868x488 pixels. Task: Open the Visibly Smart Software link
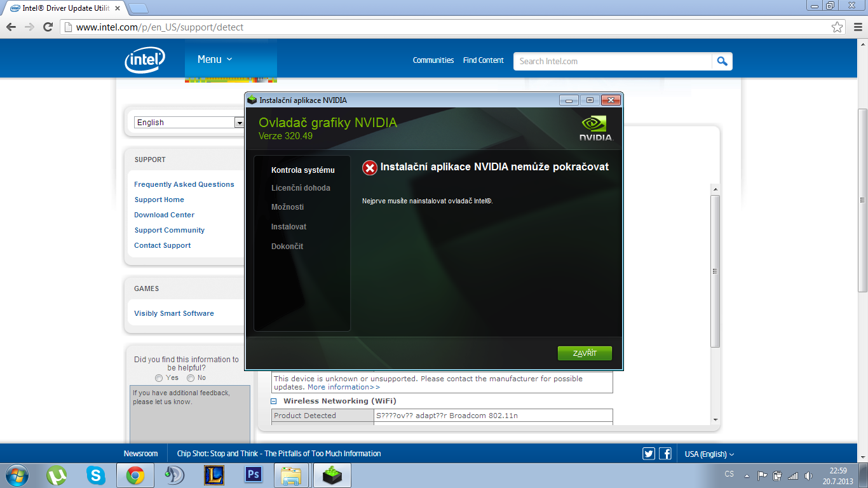[x=174, y=313]
